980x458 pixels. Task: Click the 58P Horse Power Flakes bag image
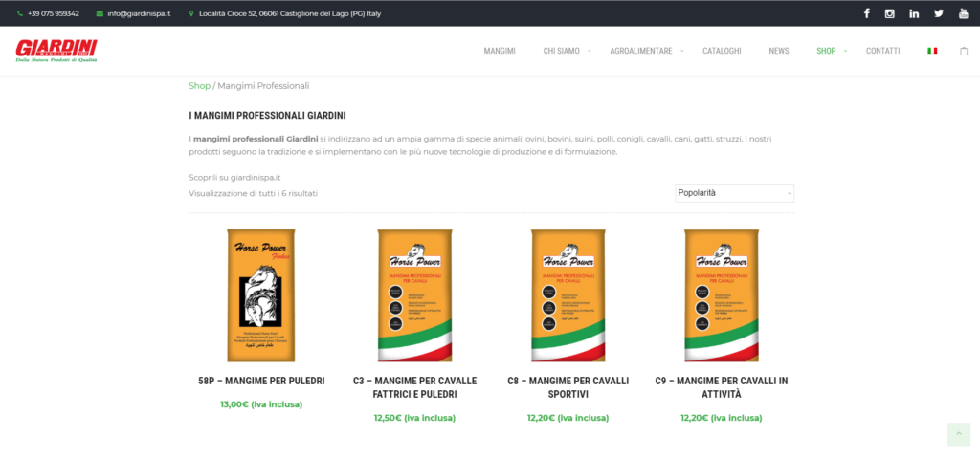pyautogui.click(x=261, y=295)
